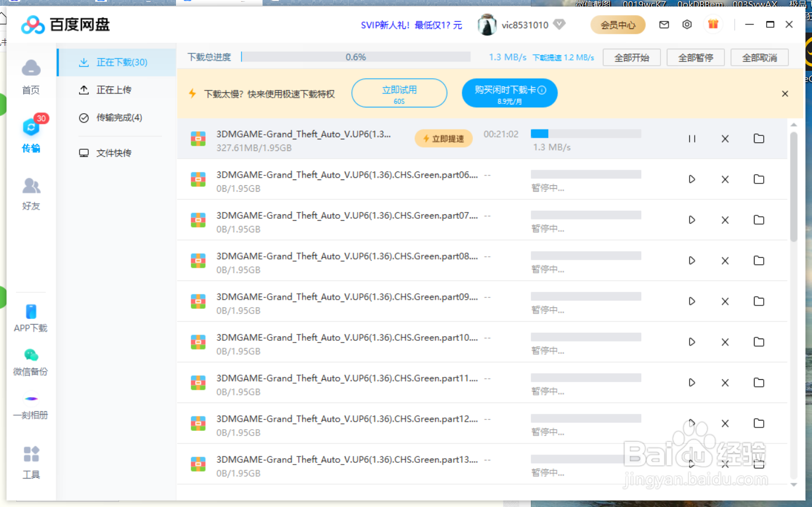
Task: Select the 文件快传 tab
Action: 117,153
